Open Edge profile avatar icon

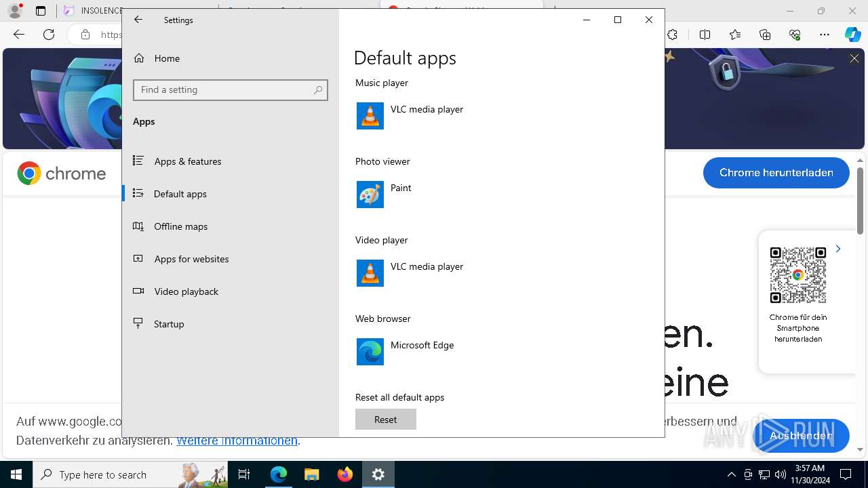tap(15, 11)
